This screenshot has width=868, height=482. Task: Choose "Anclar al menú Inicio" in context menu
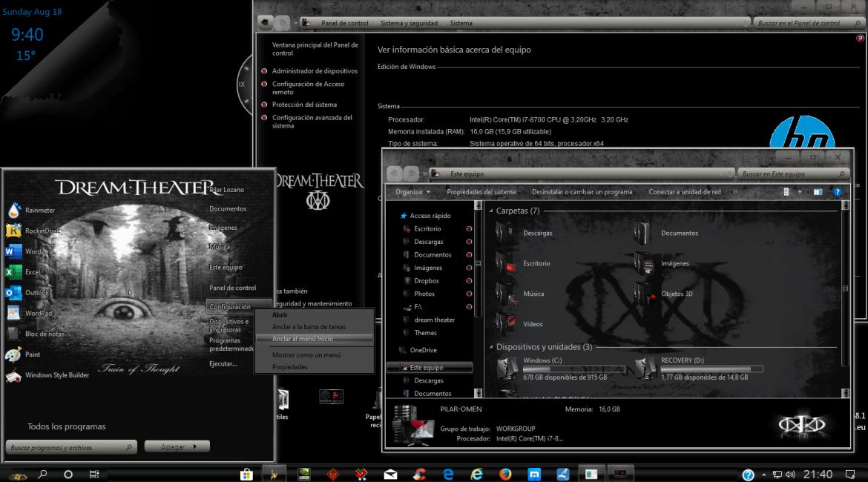pos(303,339)
